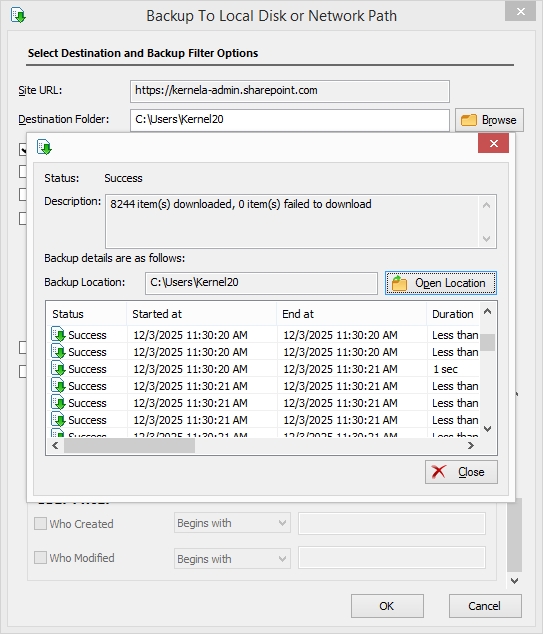
Task: Click the Site URL field
Action: (289, 91)
